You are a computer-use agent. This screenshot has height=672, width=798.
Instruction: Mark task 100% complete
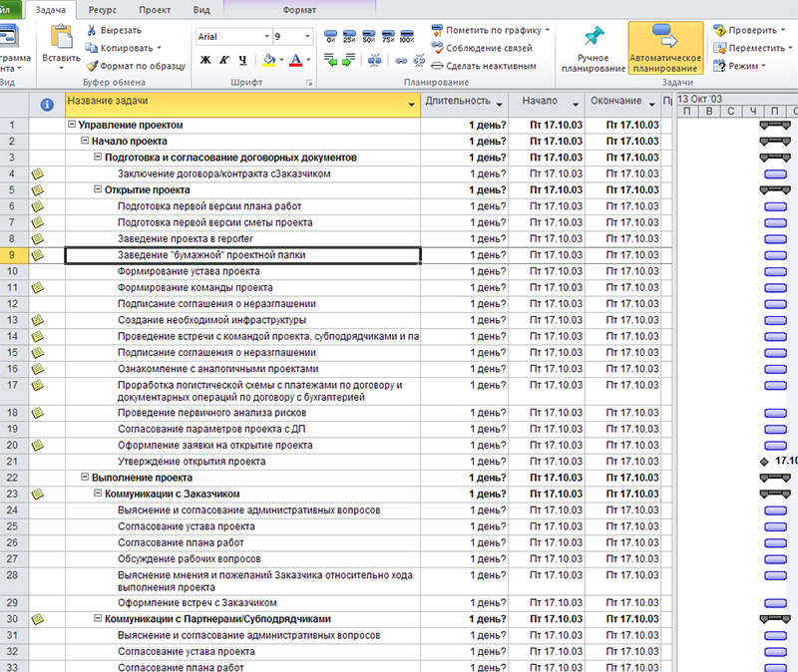tap(406, 38)
